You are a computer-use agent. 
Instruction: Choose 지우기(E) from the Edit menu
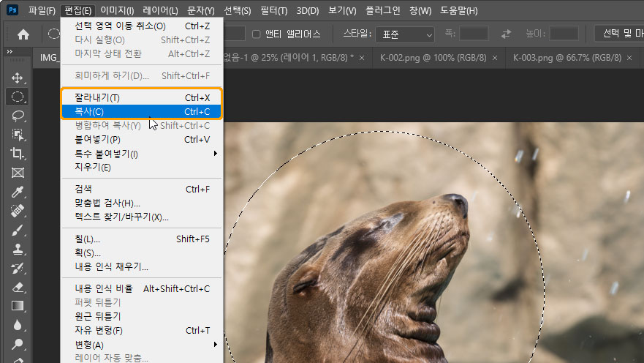tap(142, 168)
